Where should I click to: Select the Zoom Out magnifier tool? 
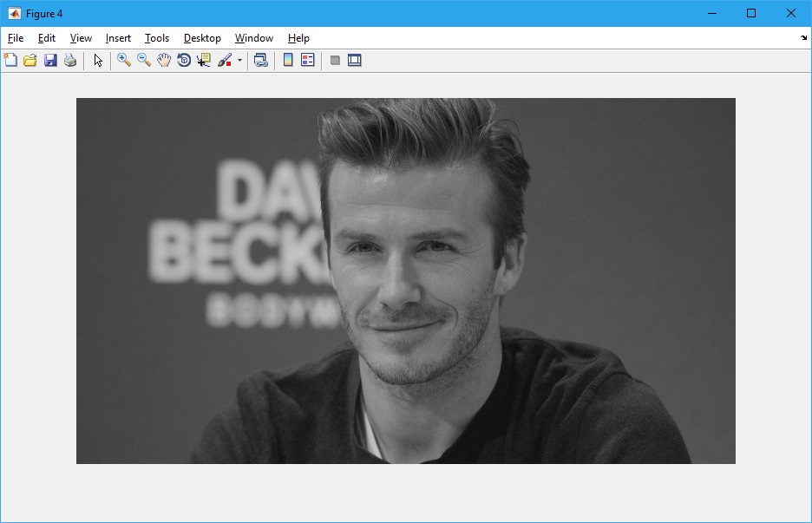(144, 60)
